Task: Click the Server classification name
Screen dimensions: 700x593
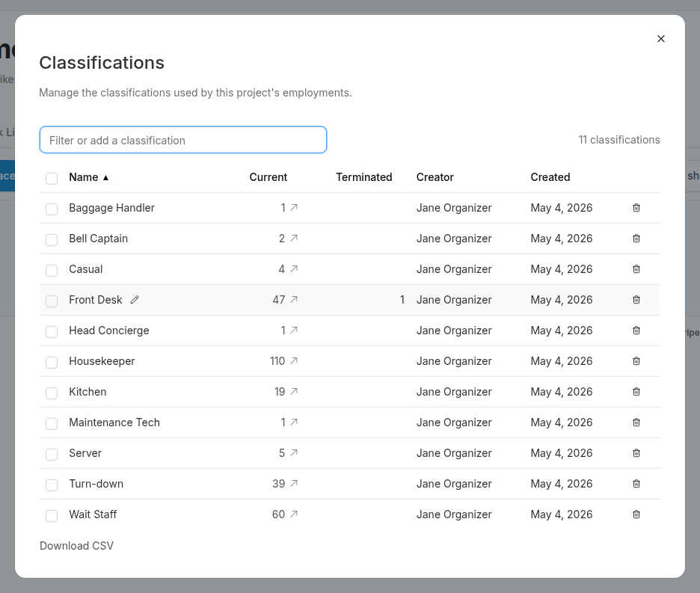Action: [85, 453]
